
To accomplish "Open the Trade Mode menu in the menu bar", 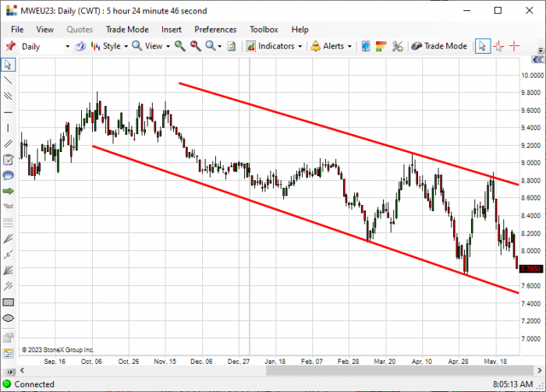I will (127, 30).
